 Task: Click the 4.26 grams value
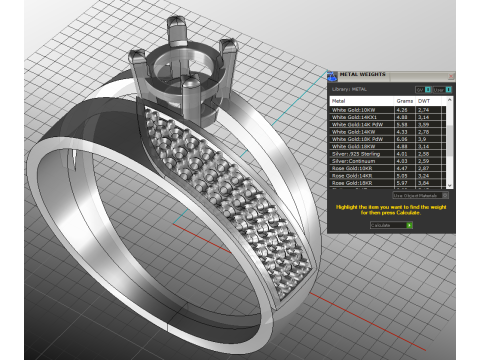click(402, 110)
